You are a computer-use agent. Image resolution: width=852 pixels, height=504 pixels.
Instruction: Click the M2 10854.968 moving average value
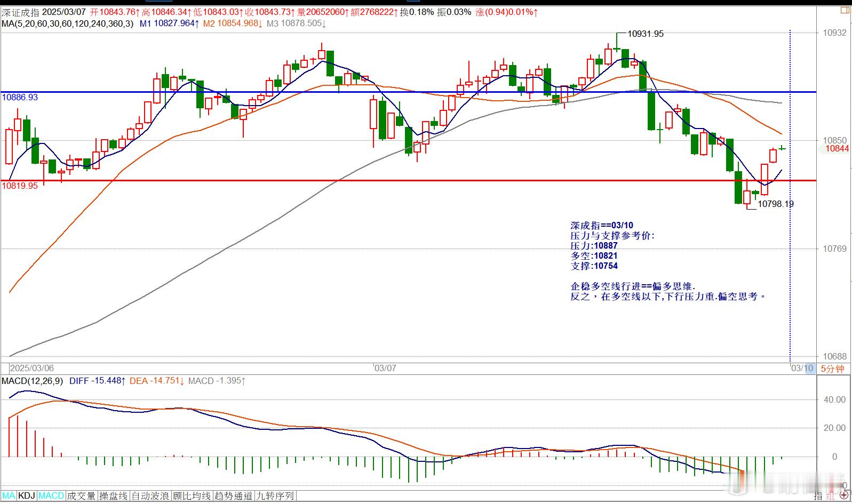pyautogui.click(x=233, y=23)
